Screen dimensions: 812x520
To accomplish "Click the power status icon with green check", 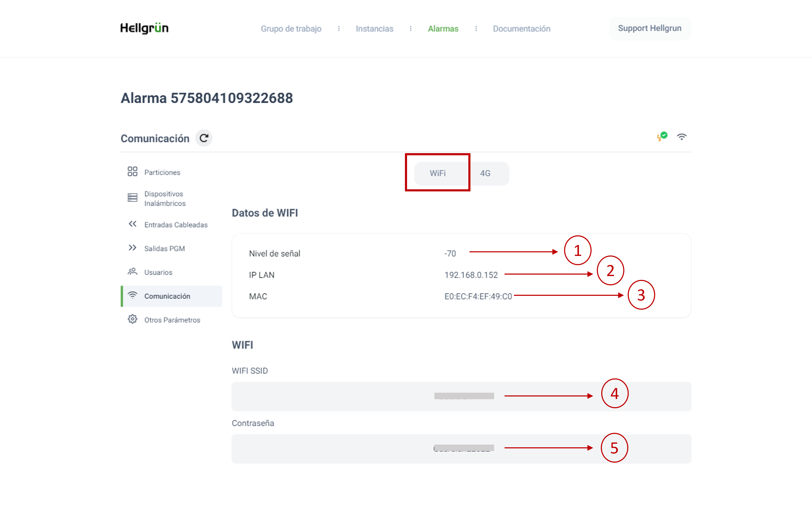I will pos(661,136).
